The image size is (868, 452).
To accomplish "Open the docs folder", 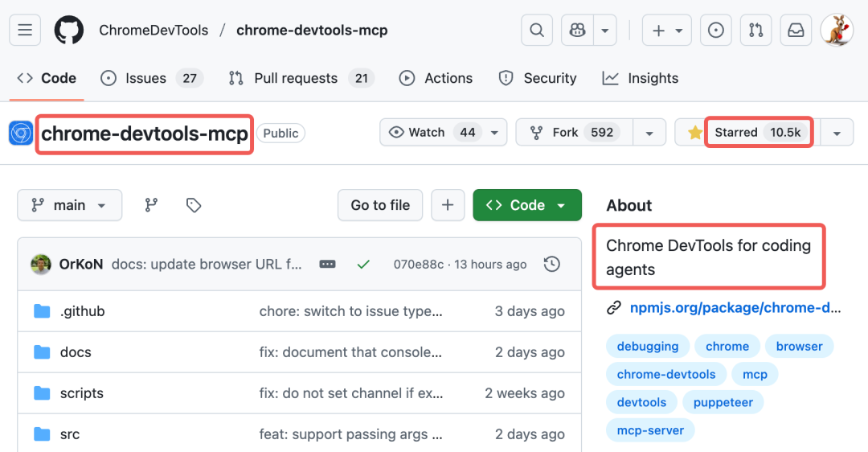I will (76, 352).
